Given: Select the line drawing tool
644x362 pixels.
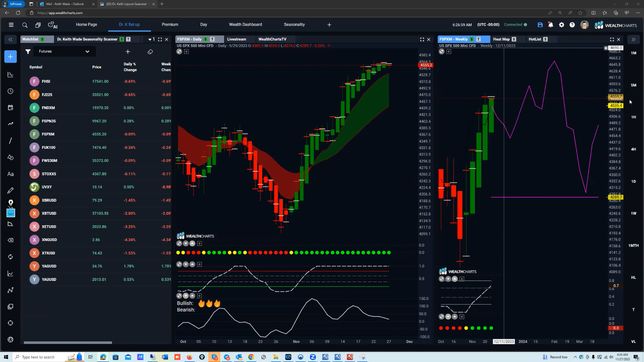Looking at the screenshot, I should 10,141.
